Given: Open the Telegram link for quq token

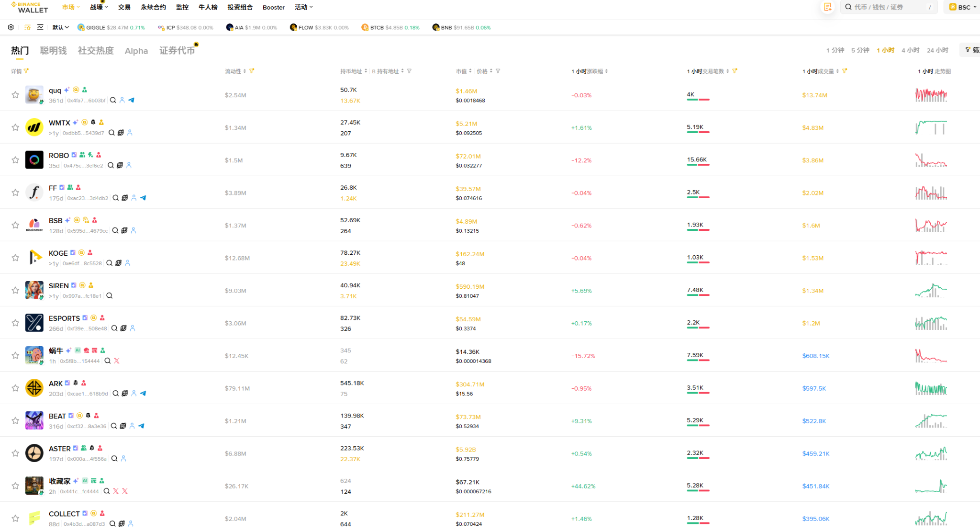Looking at the screenshot, I should (x=132, y=100).
